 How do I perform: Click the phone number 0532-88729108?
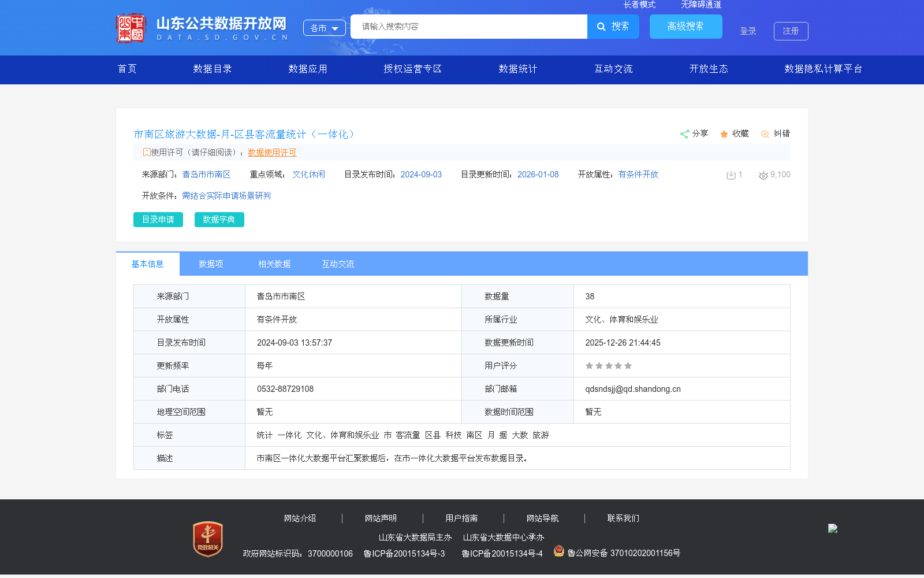pos(285,389)
